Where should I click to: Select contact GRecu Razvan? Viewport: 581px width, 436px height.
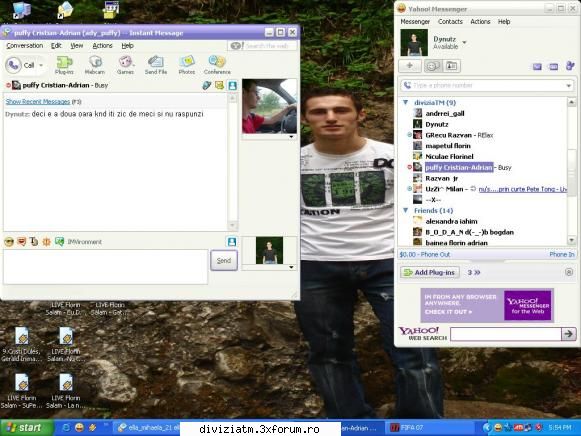(448, 135)
